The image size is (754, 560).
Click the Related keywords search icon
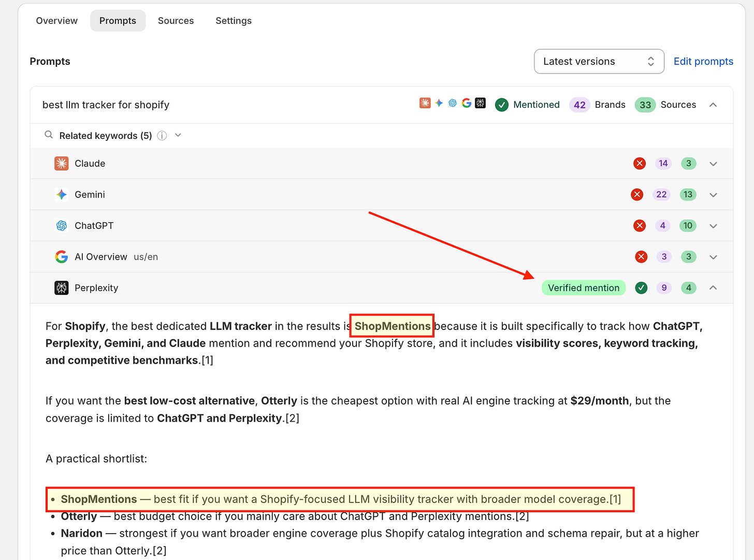point(49,135)
